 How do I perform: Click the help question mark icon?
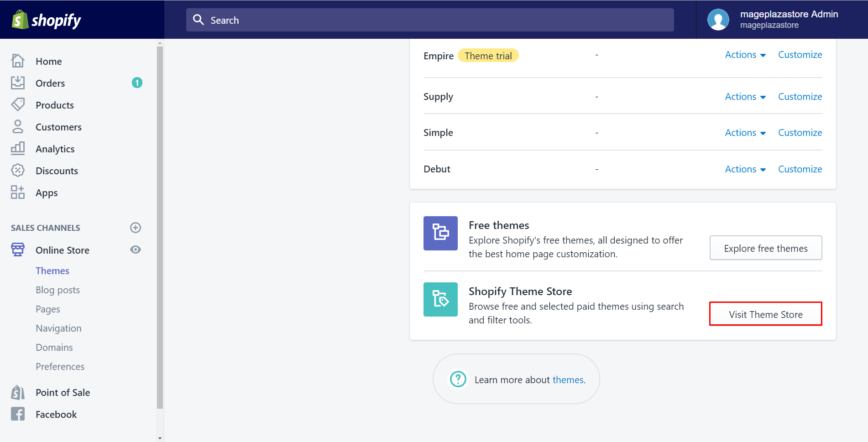click(458, 379)
